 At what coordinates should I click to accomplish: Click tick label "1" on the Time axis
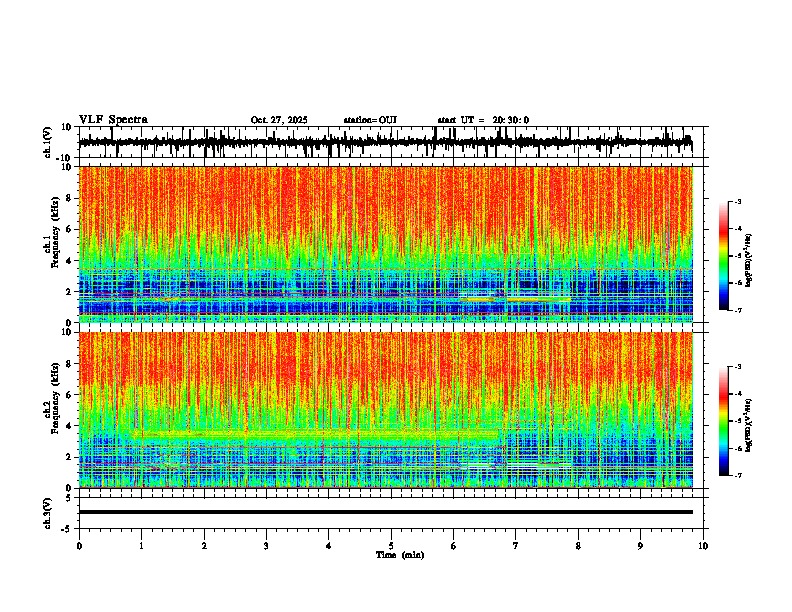pos(141,546)
